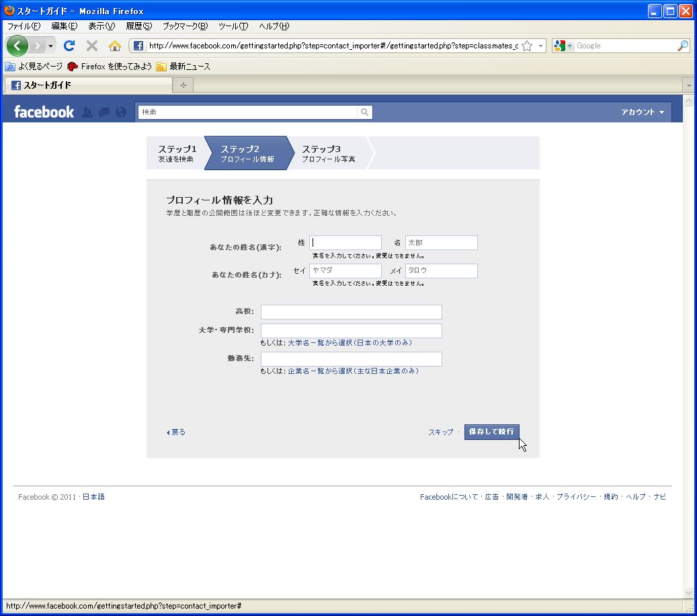Bookmark this page with the star icon

(527, 46)
